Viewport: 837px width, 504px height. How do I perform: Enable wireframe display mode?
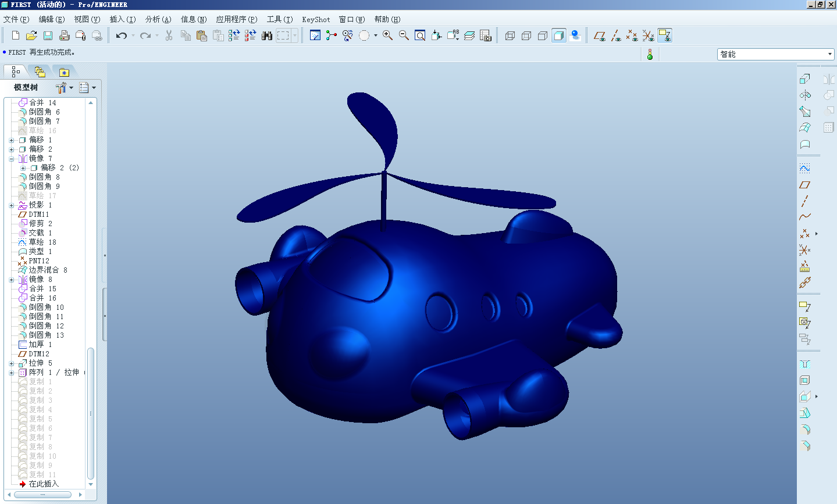(x=510, y=36)
